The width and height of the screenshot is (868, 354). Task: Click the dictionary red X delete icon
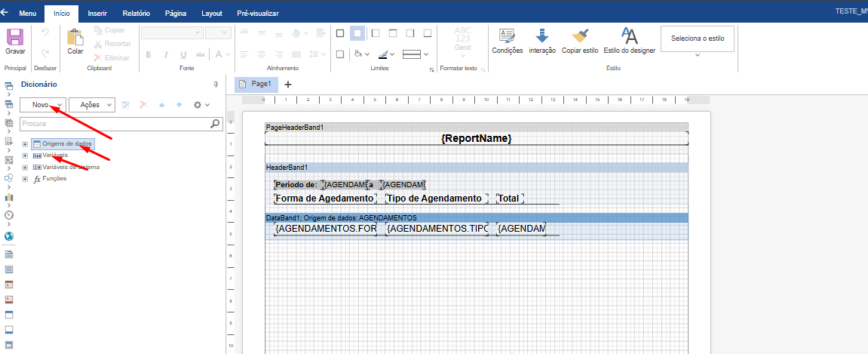click(x=143, y=105)
